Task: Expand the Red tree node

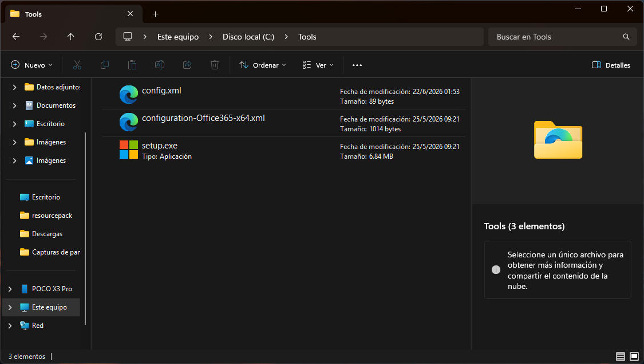Action: pos(10,326)
